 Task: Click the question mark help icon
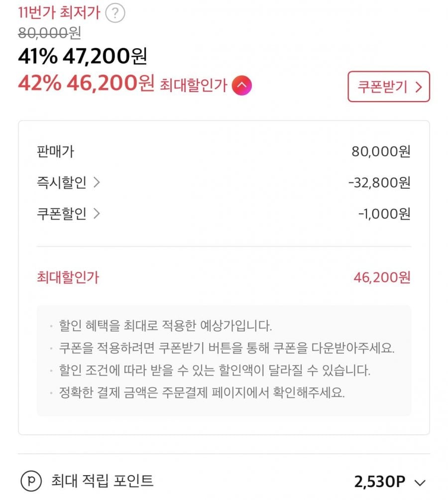(115, 13)
